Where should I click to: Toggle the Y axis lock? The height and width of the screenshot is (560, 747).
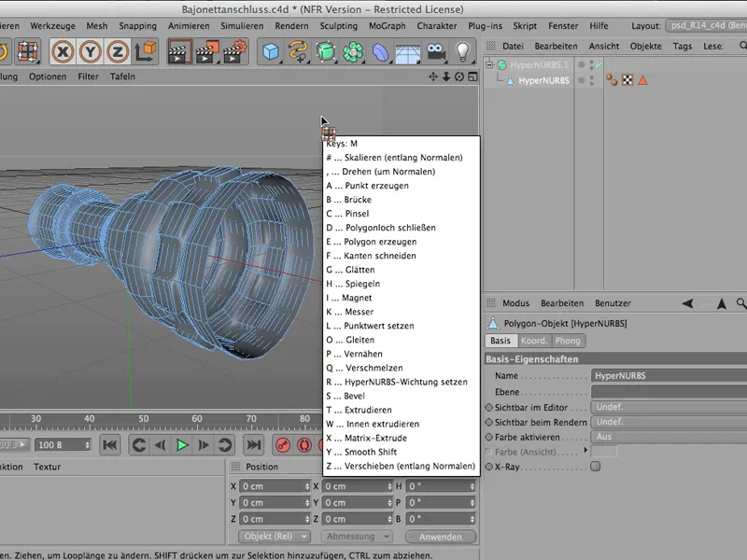tap(90, 51)
